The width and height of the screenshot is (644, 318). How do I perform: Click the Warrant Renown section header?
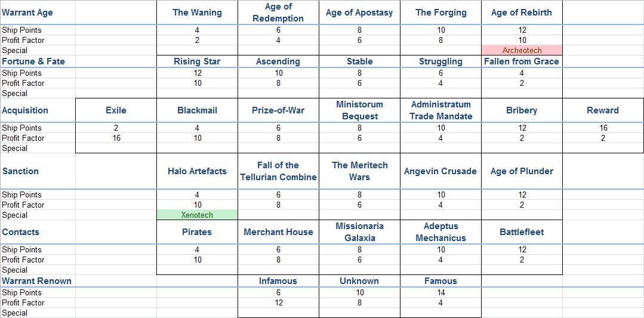coord(37,281)
